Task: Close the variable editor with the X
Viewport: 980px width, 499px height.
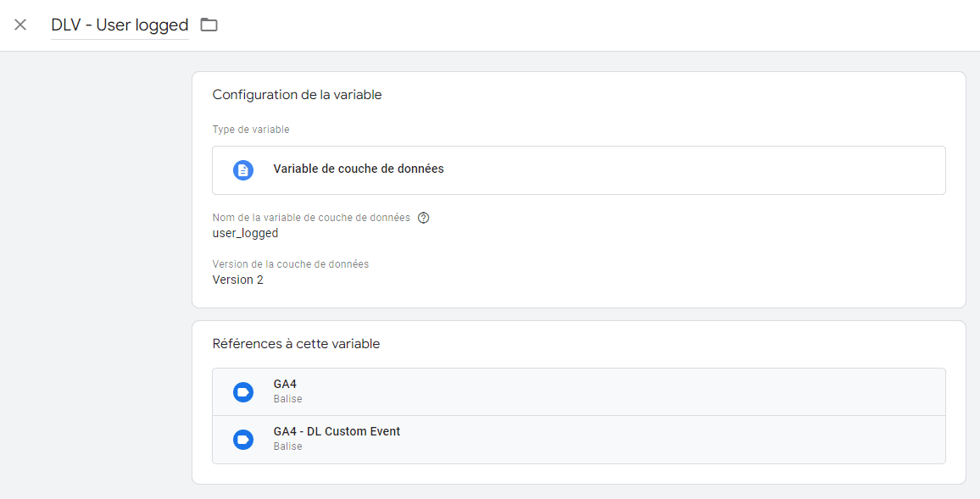Action: pyautogui.click(x=20, y=25)
